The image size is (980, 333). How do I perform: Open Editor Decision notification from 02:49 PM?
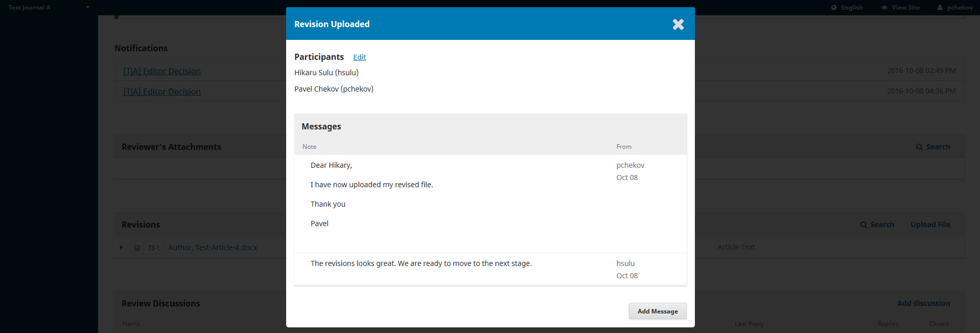[x=162, y=71]
